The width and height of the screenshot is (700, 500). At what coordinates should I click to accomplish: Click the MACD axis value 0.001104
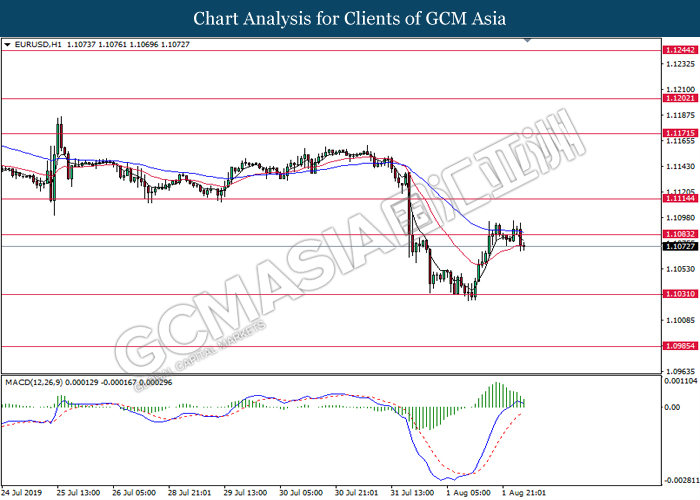[x=681, y=381]
